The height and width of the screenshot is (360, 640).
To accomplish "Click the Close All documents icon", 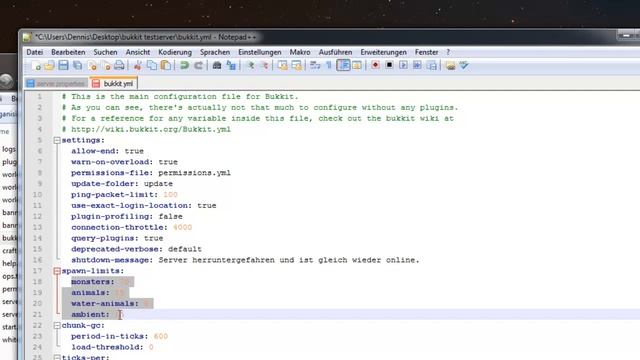I will (106, 65).
